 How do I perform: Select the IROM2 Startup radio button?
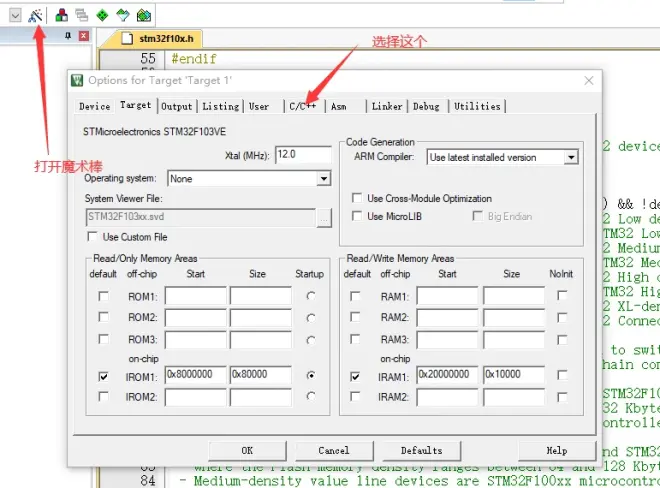pos(311,396)
